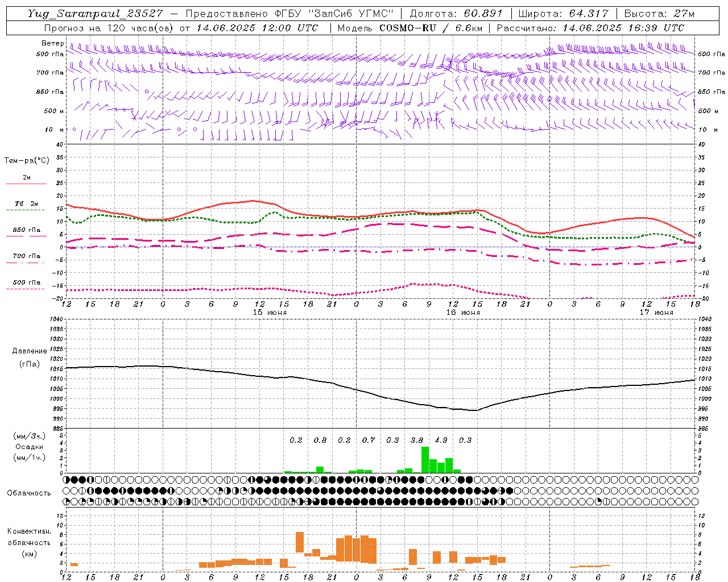Click the '700 гПа' temperature legend entry
The height and width of the screenshot is (582, 728).
pyautogui.click(x=27, y=256)
